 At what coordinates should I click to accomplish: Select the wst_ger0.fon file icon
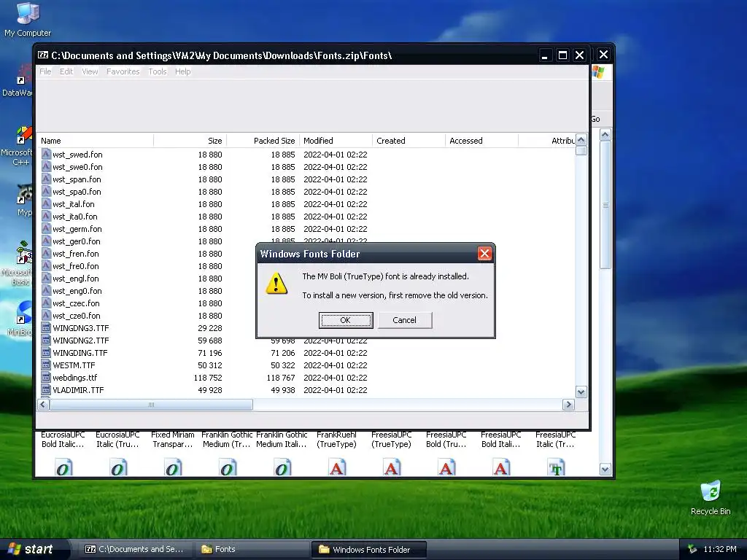[x=46, y=241]
